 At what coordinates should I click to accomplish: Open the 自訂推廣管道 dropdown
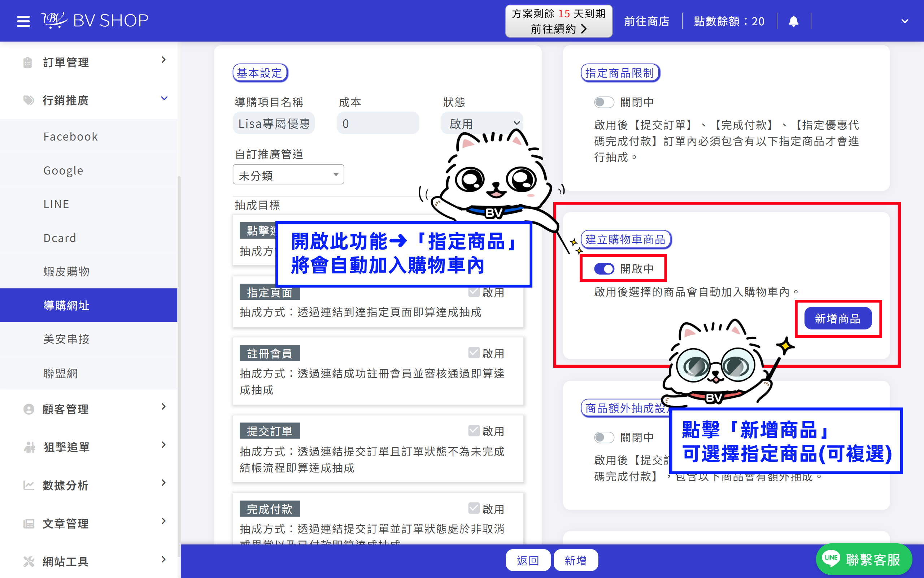288,175
